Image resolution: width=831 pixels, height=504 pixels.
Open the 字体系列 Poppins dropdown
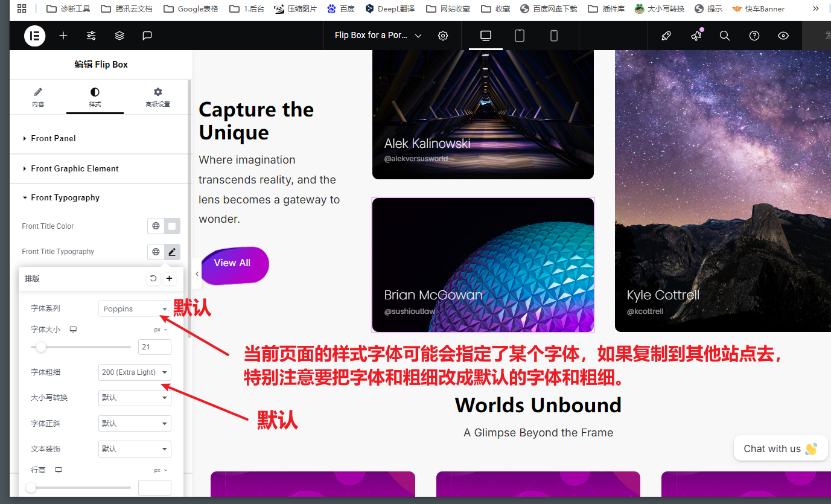click(135, 309)
